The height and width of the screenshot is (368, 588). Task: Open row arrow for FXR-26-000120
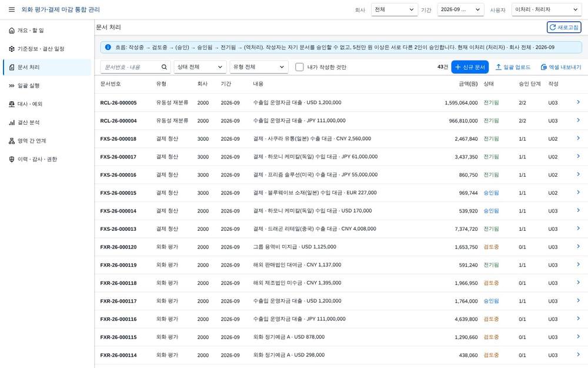(x=578, y=246)
